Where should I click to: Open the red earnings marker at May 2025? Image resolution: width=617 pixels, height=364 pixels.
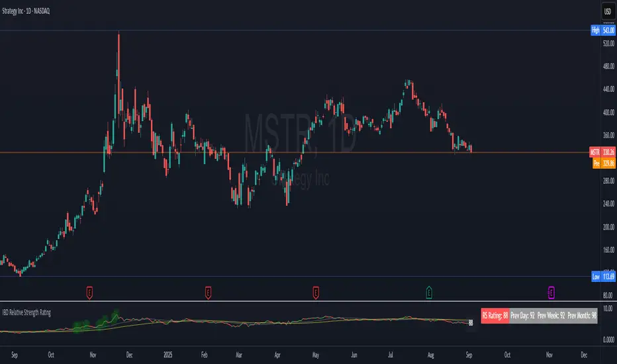[316, 293]
